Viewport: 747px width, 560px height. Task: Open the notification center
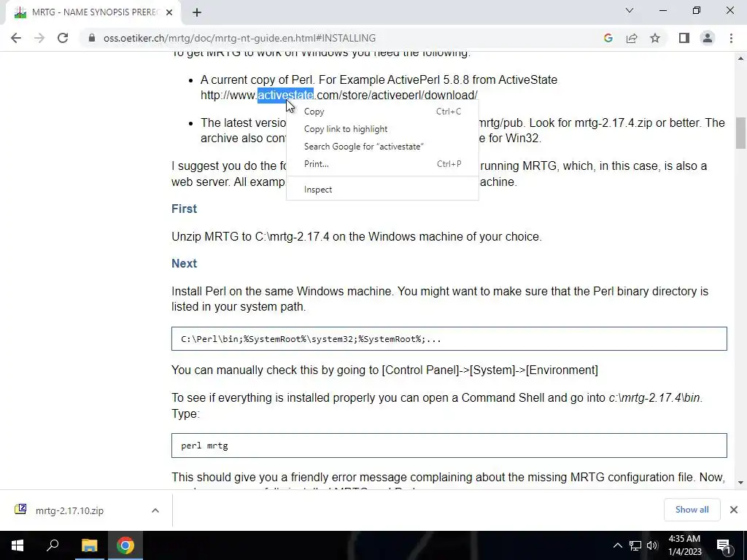[724, 545]
